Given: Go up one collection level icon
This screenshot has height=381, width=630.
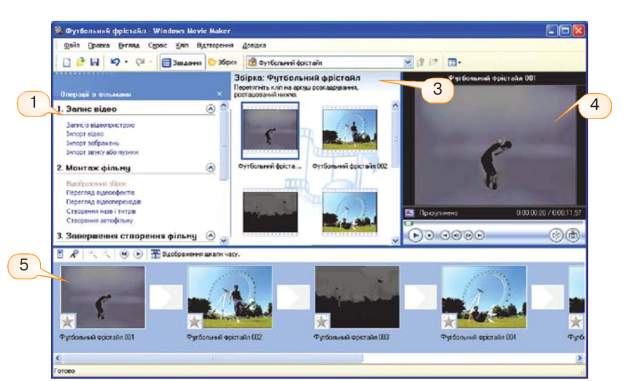Looking at the screenshot, I should tap(421, 62).
